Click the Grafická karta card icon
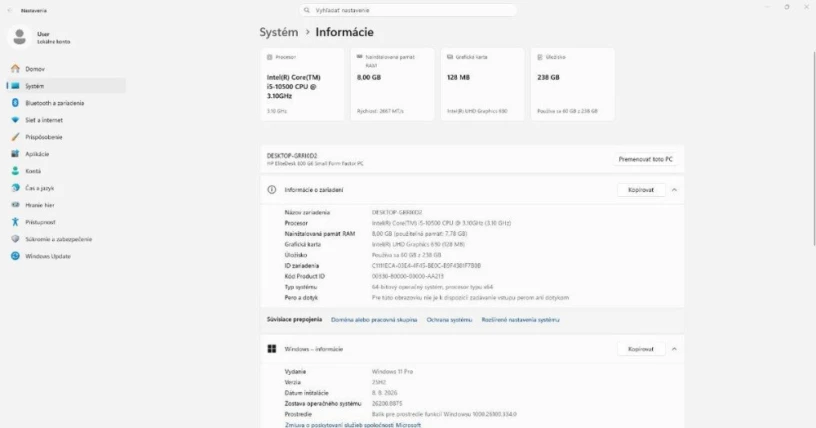The width and height of the screenshot is (816, 428). click(x=450, y=57)
